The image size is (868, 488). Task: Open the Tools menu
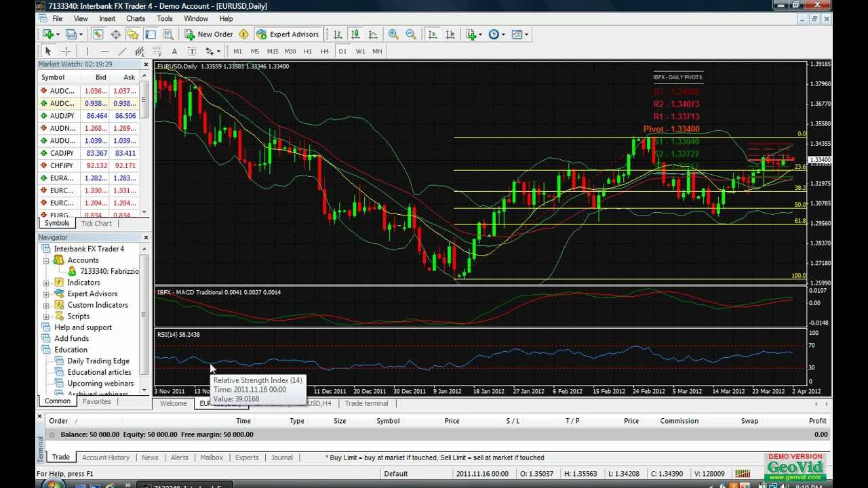[x=165, y=18]
